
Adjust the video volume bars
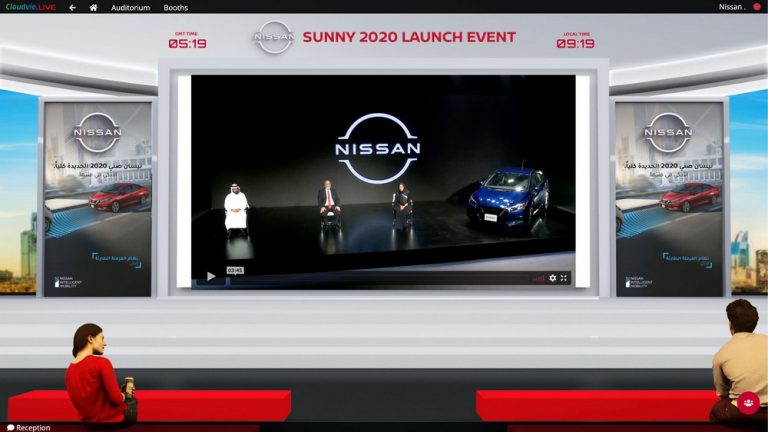[x=538, y=278]
